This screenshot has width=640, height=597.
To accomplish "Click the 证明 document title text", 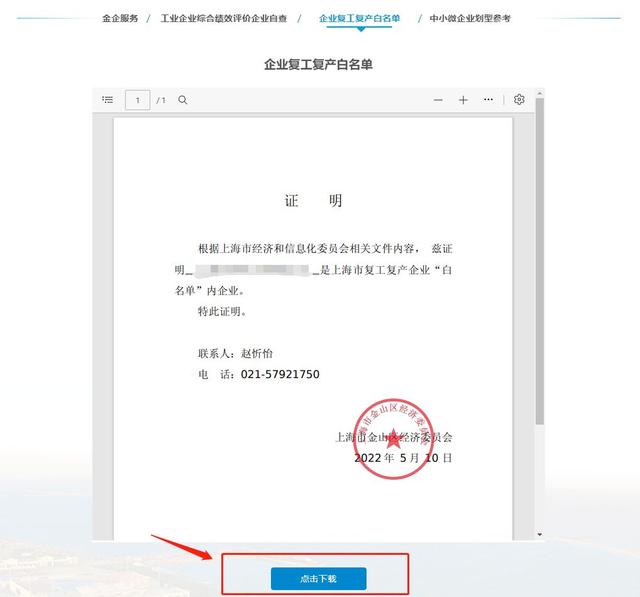I will coord(313,201).
